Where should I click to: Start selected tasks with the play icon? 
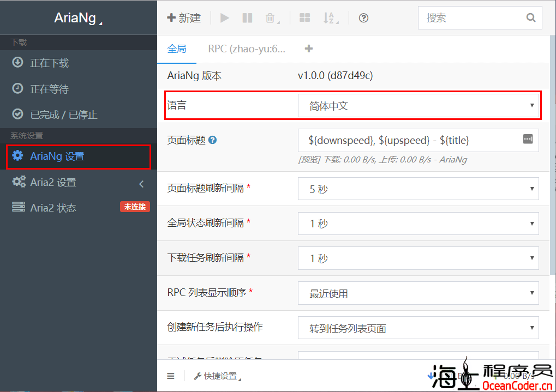tap(224, 18)
